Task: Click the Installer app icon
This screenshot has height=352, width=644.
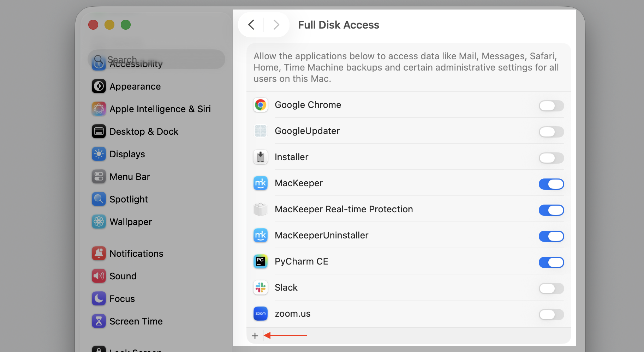Action: (261, 157)
